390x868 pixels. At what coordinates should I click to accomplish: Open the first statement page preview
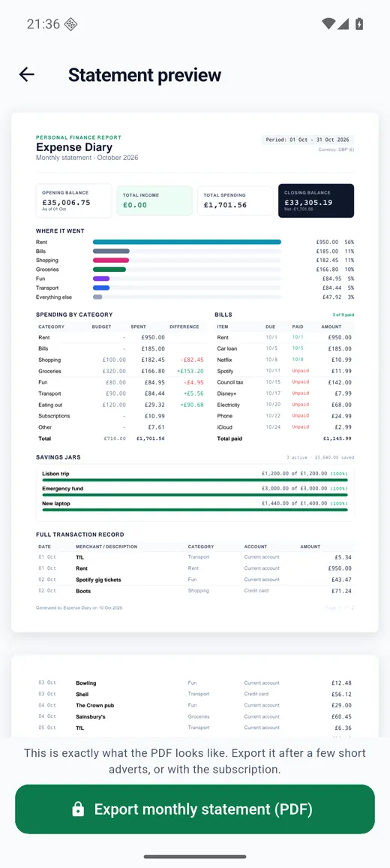(195, 372)
